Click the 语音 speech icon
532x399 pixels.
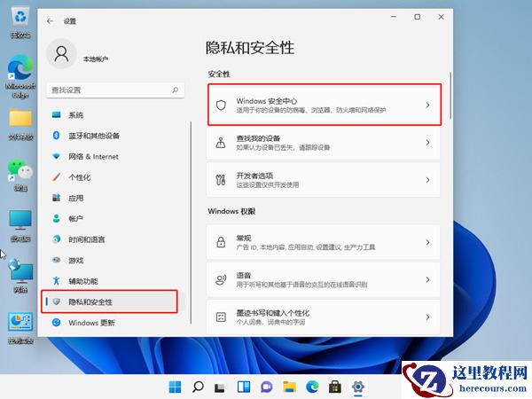coord(221,279)
